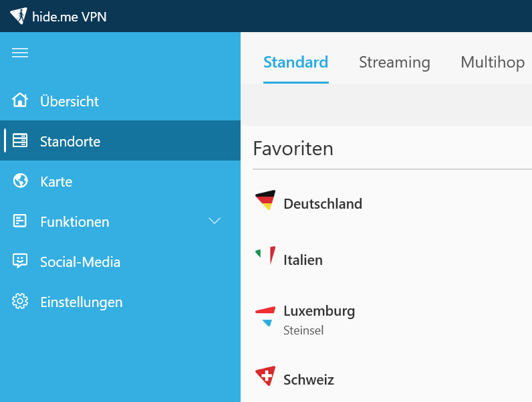Viewport: 532px width, 402px height.
Task: Select the Standard tab
Action: [296, 62]
